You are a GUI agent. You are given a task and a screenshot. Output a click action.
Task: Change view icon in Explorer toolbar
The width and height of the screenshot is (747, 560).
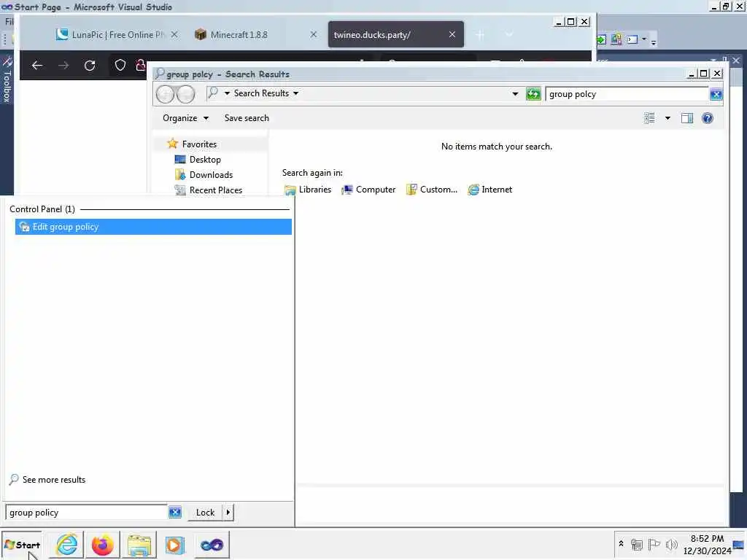point(649,118)
